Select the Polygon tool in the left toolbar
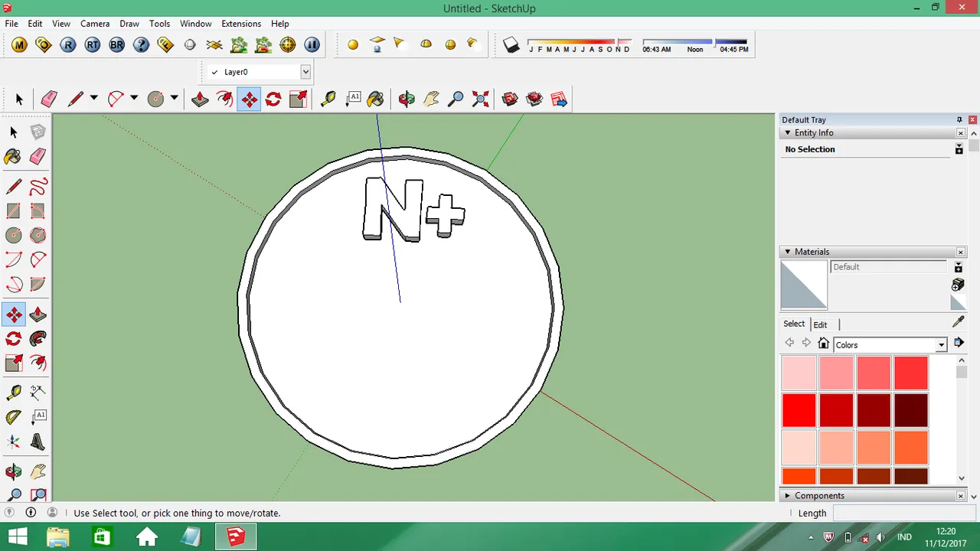The width and height of the screenshot is (980, 551). pyautogui.click(x=38, y=235)
